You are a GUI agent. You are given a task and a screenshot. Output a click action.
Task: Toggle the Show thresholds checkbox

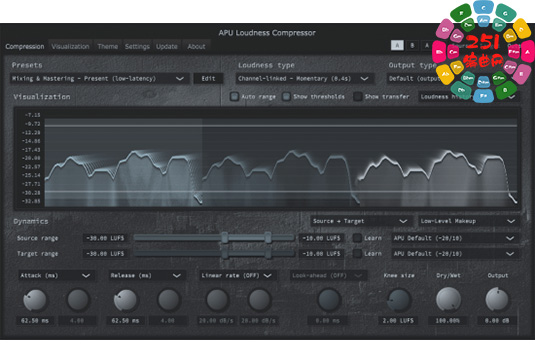[x=286, y=97]
